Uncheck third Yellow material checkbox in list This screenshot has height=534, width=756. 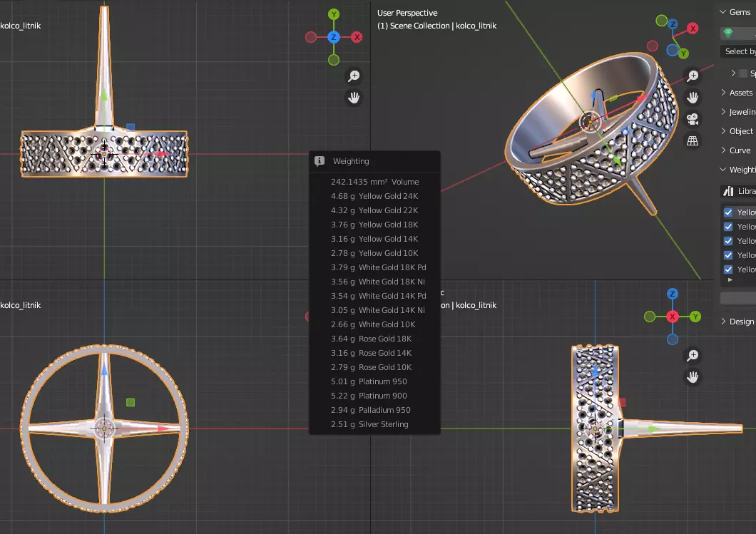click(728, 241)
